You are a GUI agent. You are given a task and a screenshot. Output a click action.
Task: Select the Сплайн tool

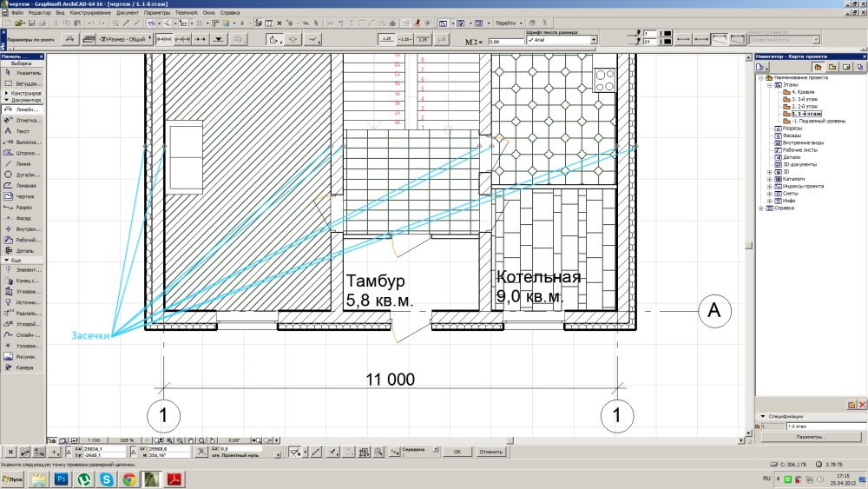[23, 335]
